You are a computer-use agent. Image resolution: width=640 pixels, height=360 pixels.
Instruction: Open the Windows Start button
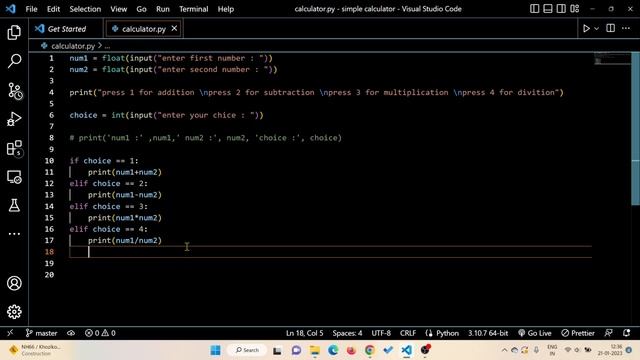[x=216, y=350]
